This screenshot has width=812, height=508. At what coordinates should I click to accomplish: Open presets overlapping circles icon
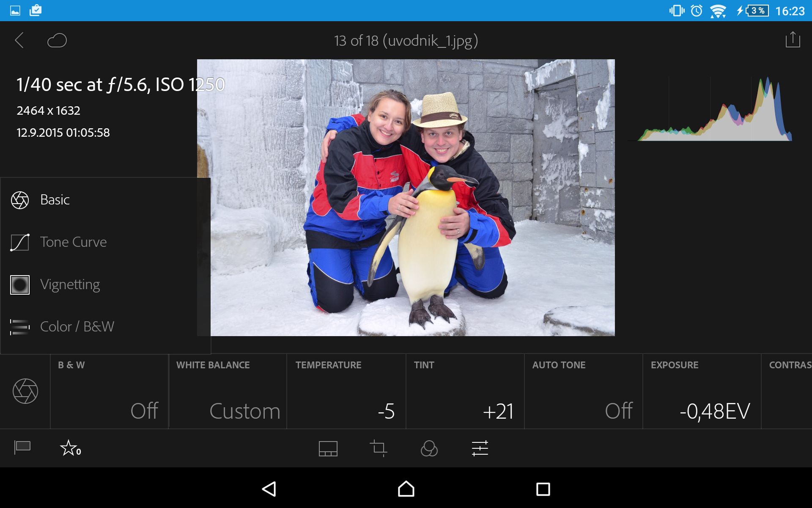(x=429, y=448)
